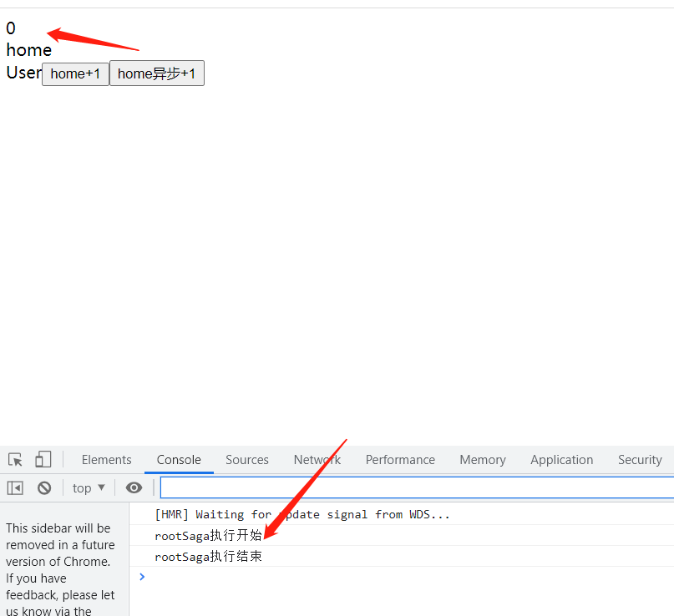
Task: Click the home异步+1 button
Action: click(157, 73)
